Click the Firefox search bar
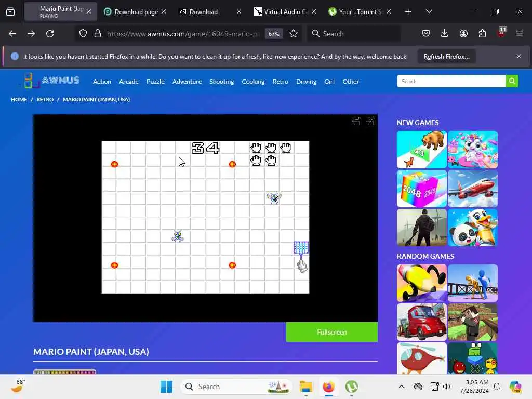This screenshot has height=399, width=532. click(x=354, y=34)
